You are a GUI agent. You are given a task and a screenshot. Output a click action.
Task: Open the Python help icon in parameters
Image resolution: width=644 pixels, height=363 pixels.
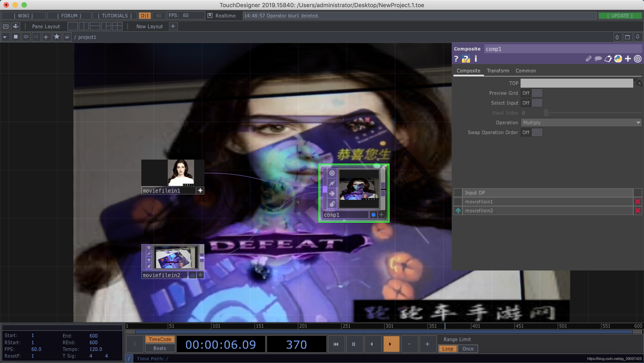466,59
